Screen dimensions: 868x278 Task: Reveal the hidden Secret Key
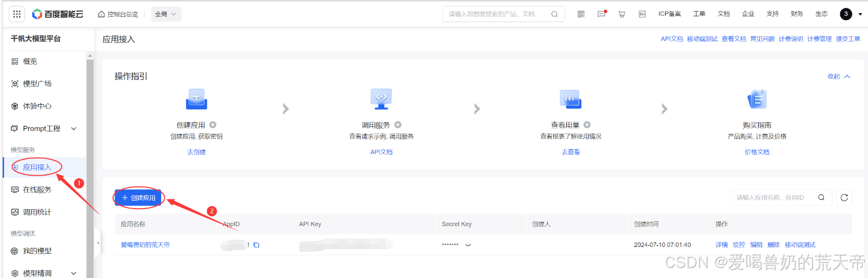tap(468, 245)
